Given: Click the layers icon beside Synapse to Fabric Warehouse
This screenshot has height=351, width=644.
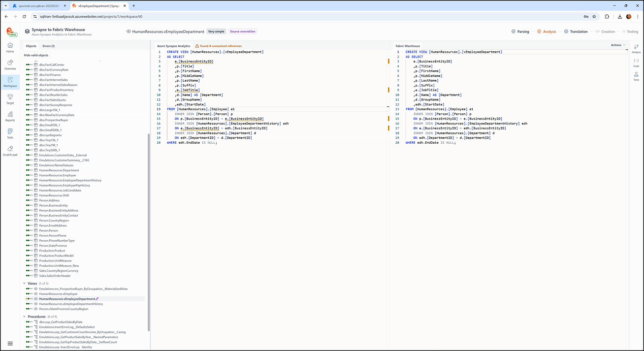Looking at the screenshot, I should pos(27,32).
